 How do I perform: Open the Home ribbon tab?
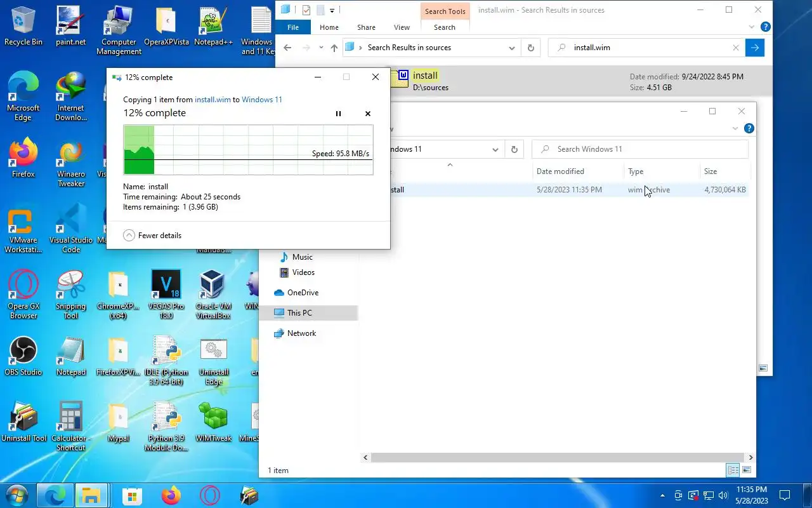point(329,27)
